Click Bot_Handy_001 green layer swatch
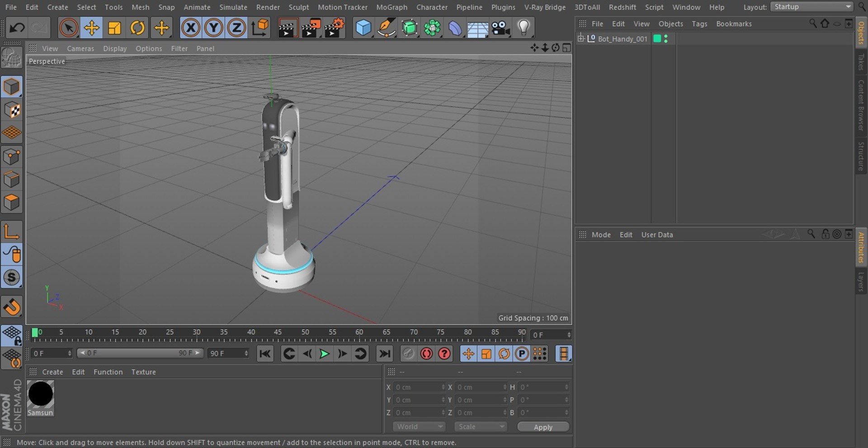868x448 pixels. (657, 39)
